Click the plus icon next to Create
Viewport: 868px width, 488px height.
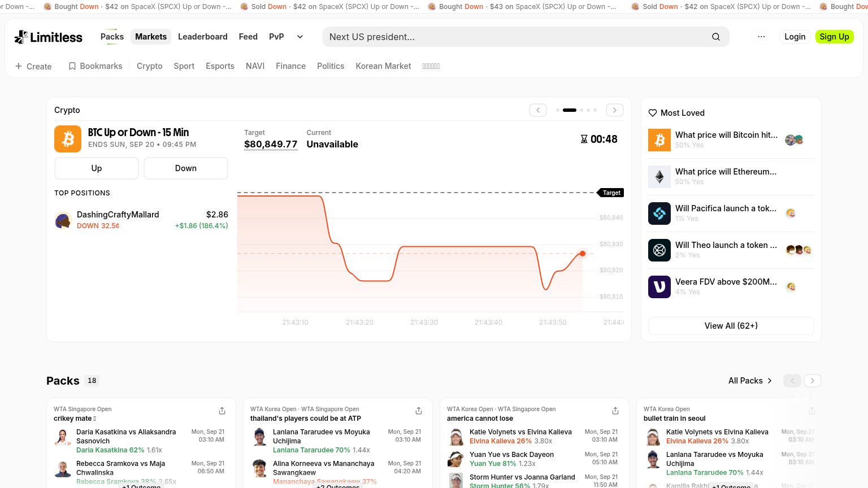19,66
